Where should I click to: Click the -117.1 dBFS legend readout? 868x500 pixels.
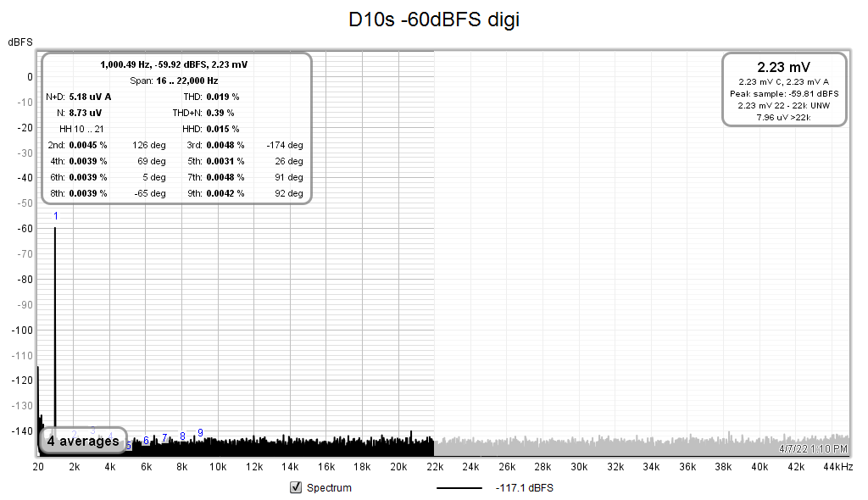point(525,488)
